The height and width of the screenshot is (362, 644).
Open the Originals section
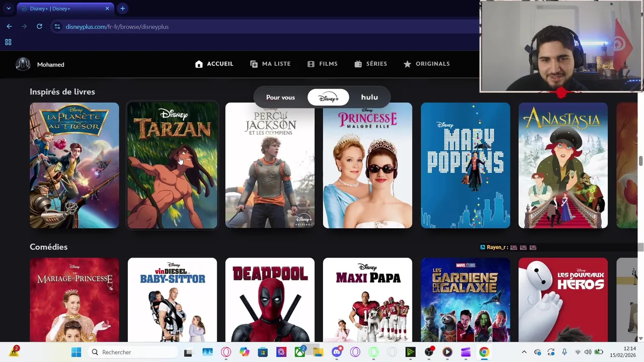pyautogui.click(x=426, y=64)
